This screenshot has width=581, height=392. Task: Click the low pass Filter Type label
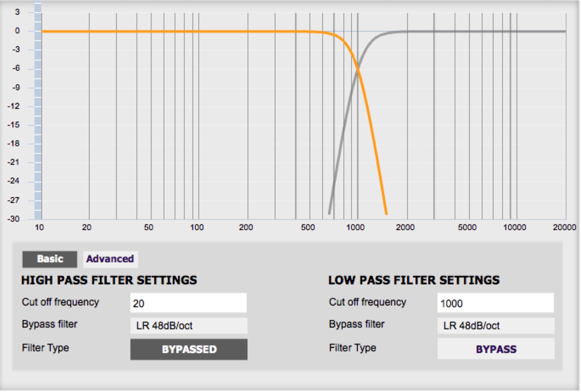coord(352,348)
